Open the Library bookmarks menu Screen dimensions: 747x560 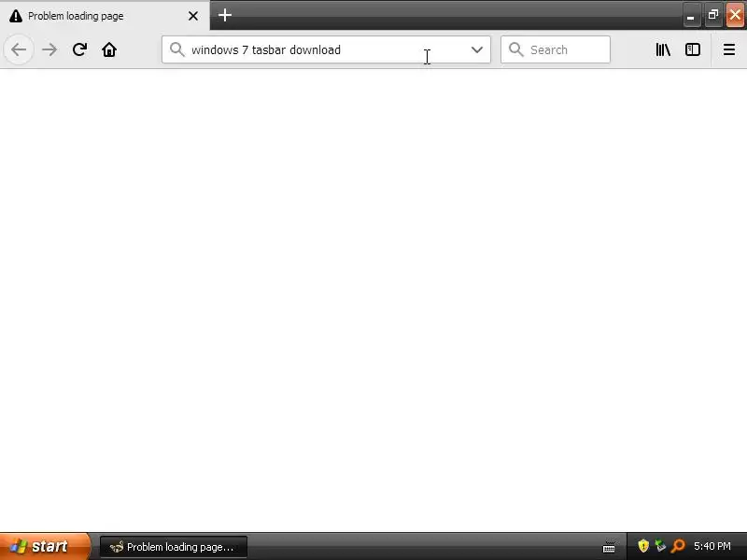tap(663, 49)
